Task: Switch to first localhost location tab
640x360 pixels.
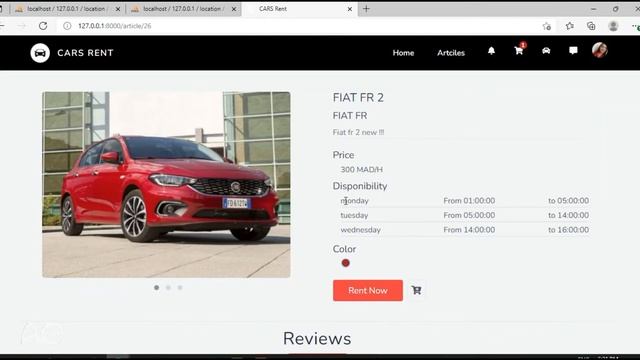Action: coord(67,9)
